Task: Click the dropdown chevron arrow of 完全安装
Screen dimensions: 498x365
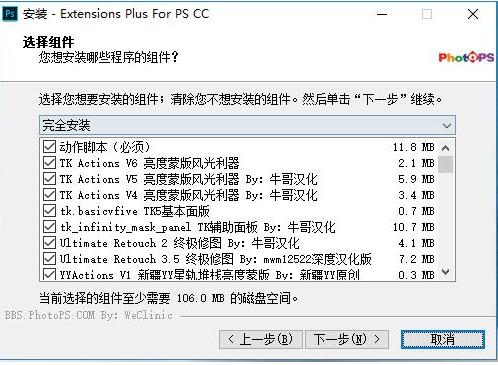Action: click(447, 126)
